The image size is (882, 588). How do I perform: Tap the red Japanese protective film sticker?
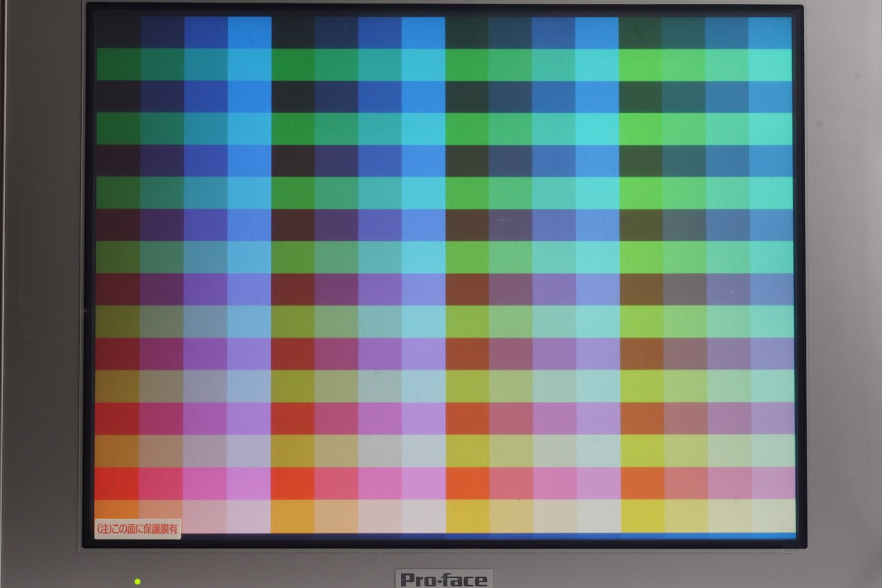pos(138,528)
